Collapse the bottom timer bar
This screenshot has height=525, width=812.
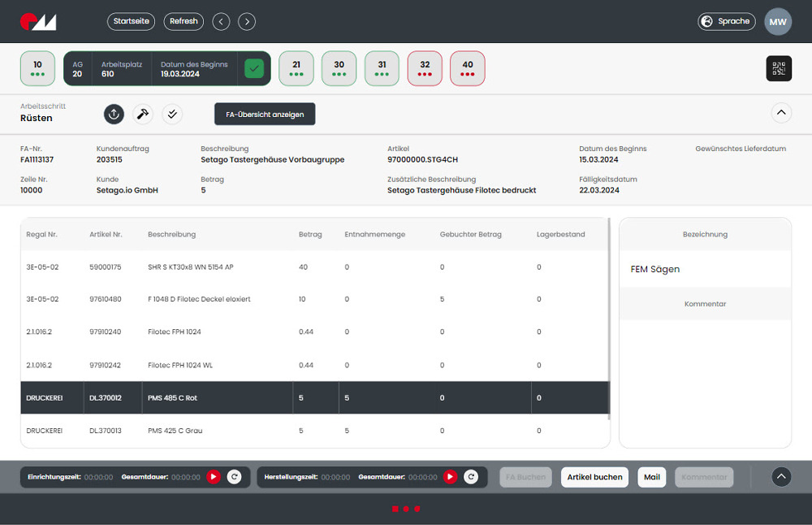(x=781, y=477)
